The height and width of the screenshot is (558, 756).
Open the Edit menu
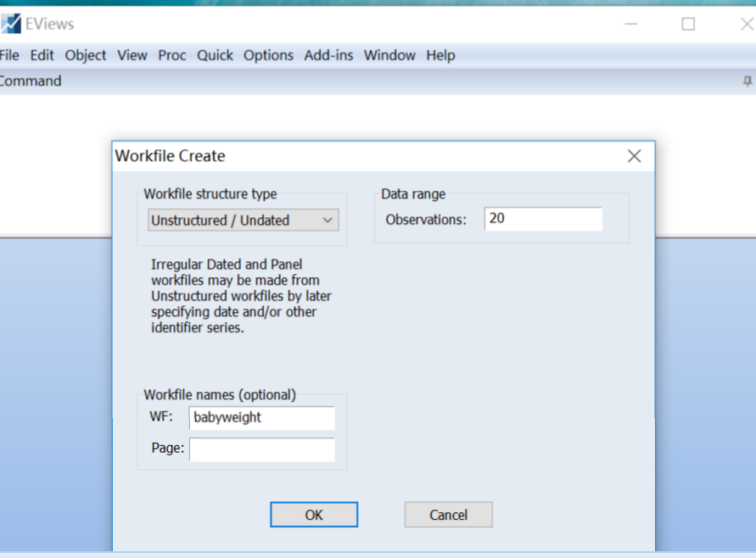42,55
